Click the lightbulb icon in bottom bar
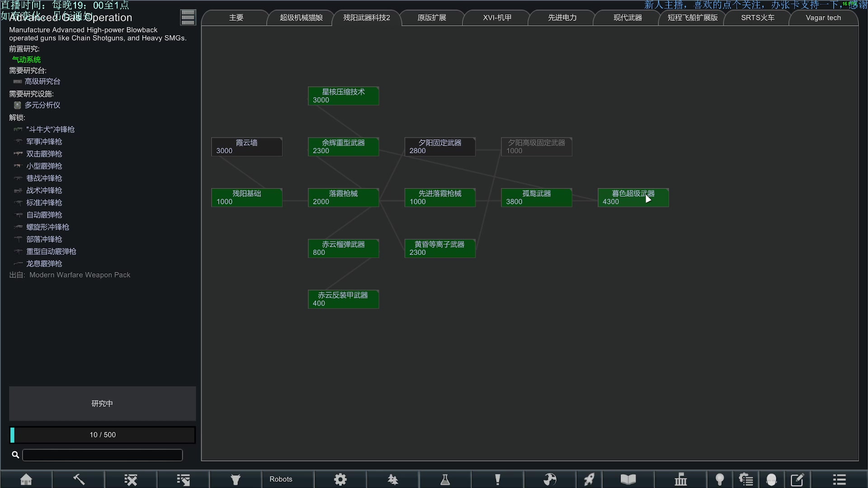 pos(720,479)
